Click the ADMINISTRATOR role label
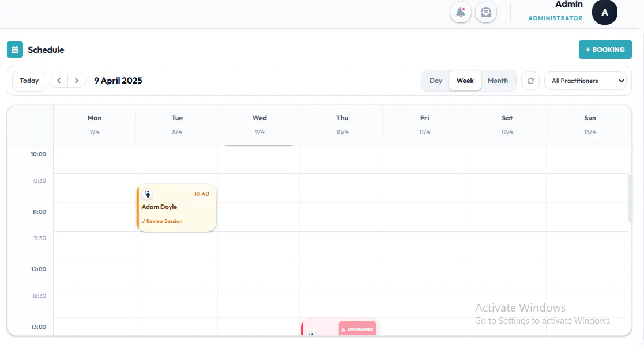Image resolution: width=644 pixels, height=345 pixels. click(x=555, y=18)
